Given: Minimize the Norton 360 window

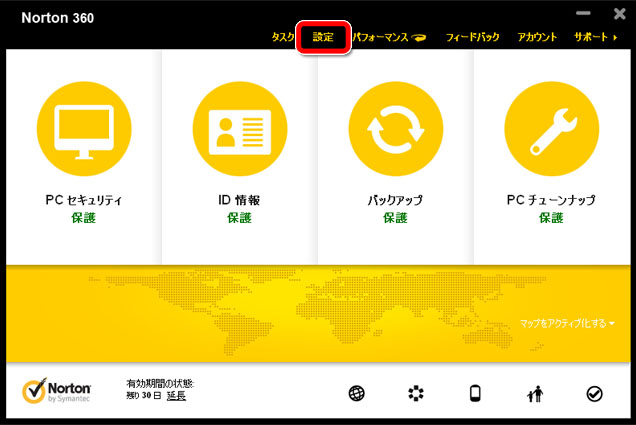Looking at the screenshot, I should click(x=583, y=13).
